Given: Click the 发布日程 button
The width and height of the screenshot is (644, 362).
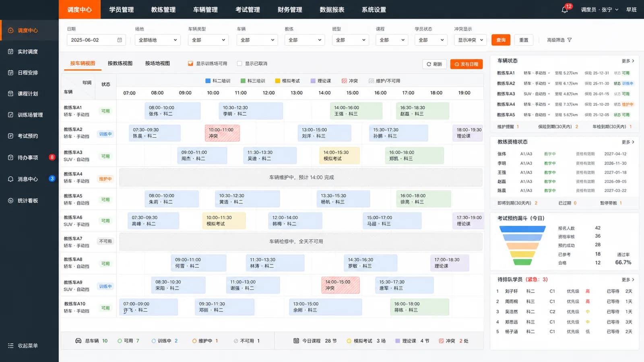Looking at the screenshot, I should click(466, 64).
